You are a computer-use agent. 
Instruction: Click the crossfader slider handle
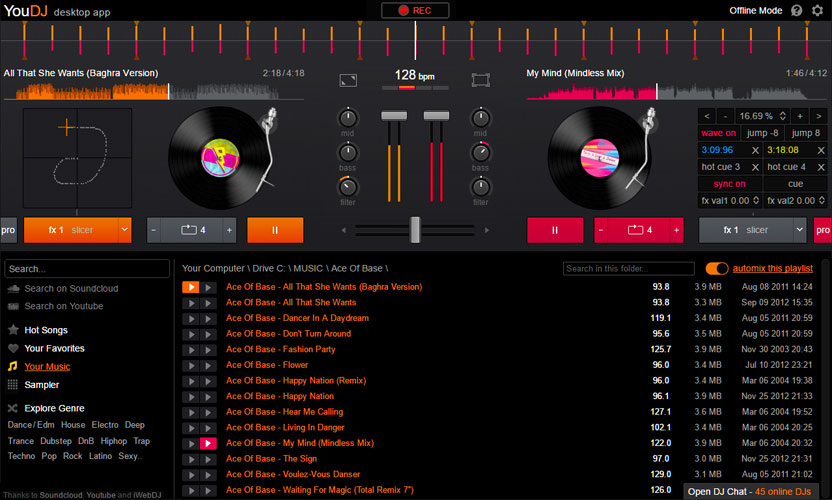point(415,230)
